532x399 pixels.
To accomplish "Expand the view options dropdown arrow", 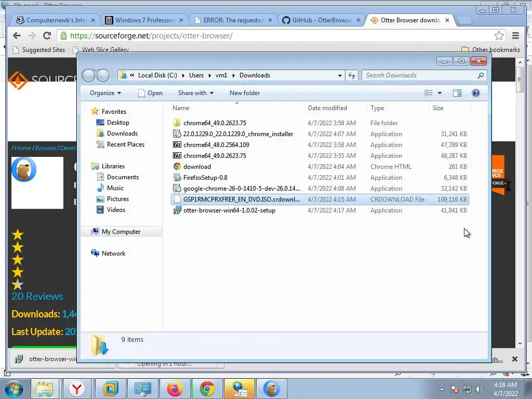I will 440,93.
